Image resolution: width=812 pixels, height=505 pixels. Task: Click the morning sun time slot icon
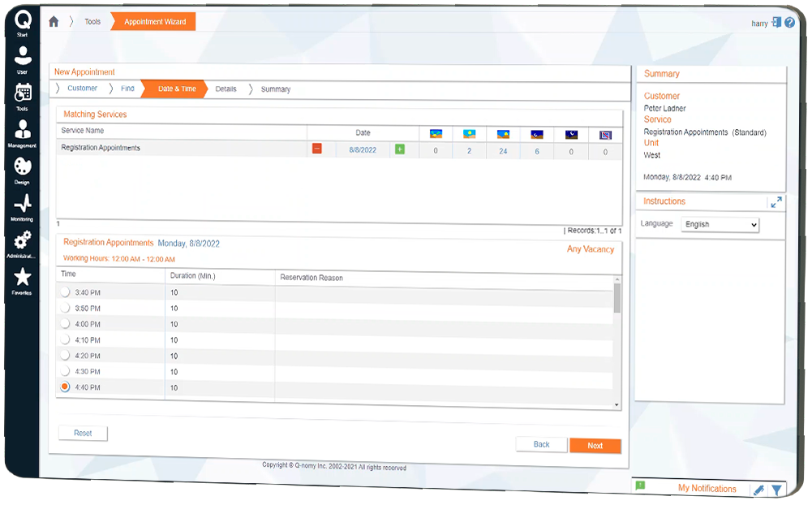point(469,134)
